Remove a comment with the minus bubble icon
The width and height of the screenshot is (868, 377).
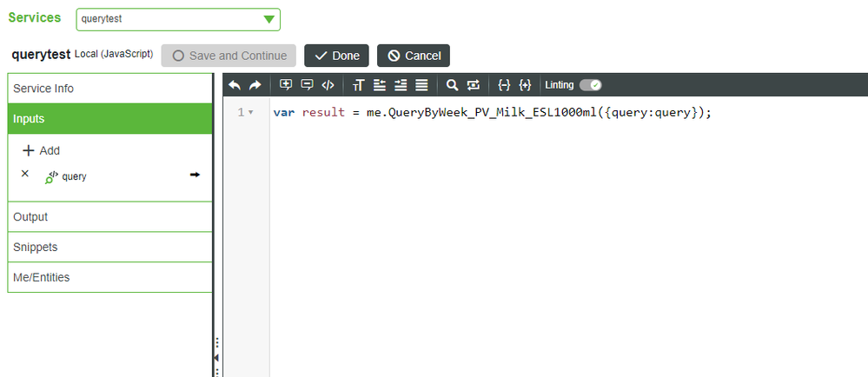tap(307, 85)
